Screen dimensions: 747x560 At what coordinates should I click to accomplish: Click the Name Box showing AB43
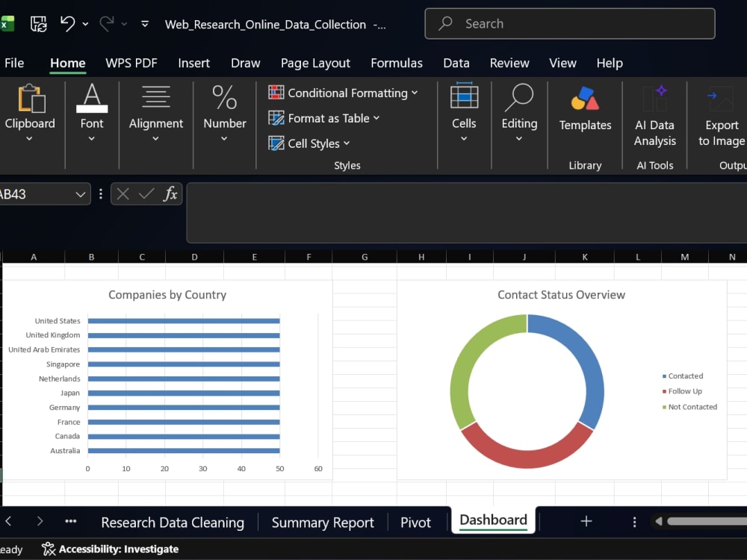point(36,194)
